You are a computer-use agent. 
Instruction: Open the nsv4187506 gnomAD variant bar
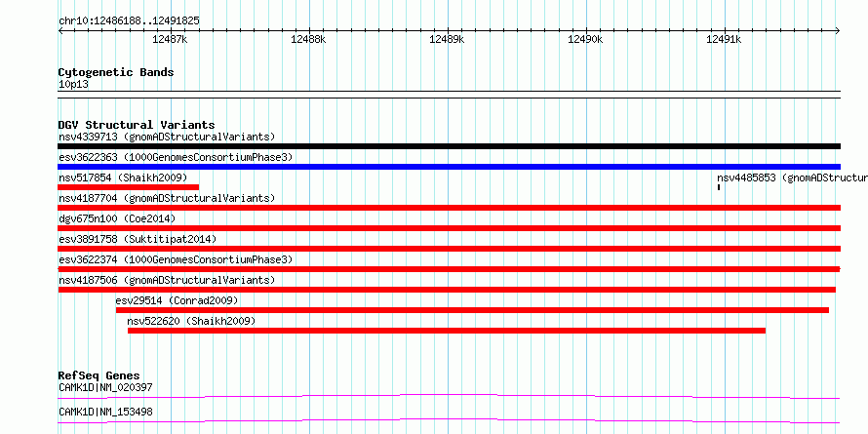click(447, 290)
